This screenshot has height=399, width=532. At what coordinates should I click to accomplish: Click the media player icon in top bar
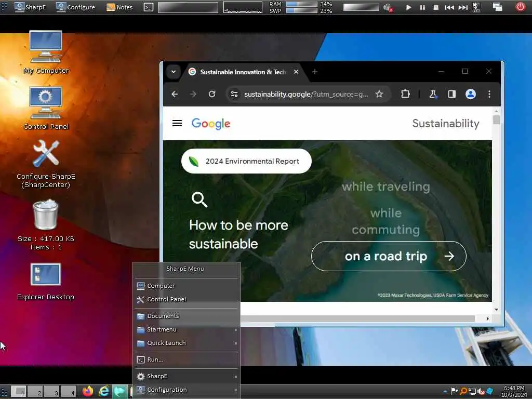coord(476,7)
